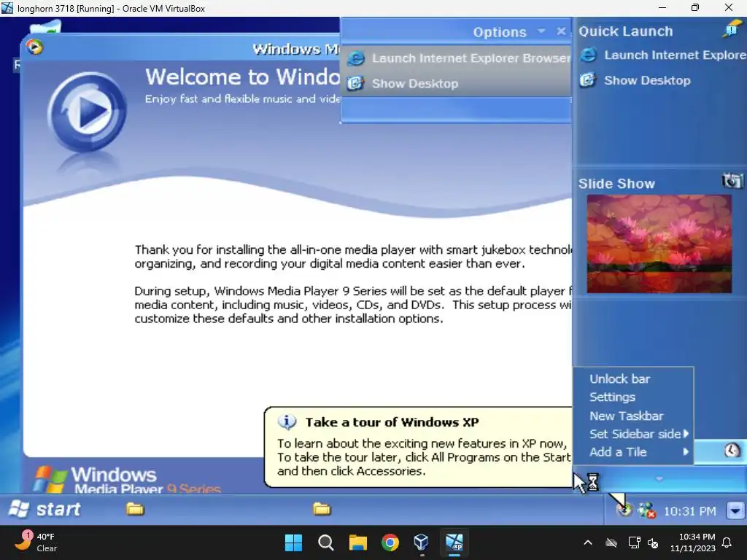Click Show Desktop icon in Options popup
This screenshot has width=747, height=560.
pos(355,83)
